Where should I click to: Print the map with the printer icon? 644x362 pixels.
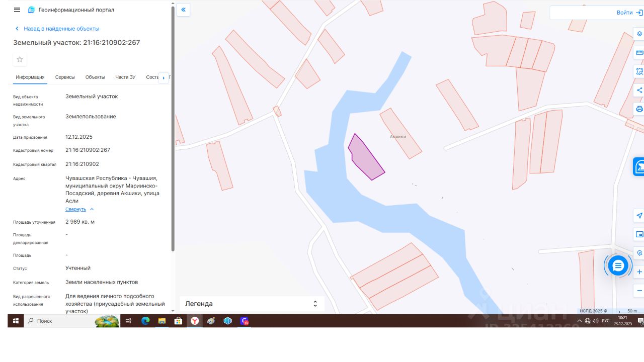click(639, 109)
